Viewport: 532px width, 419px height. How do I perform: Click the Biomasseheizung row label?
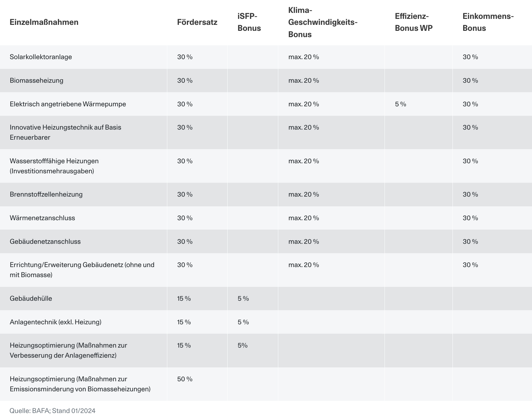coord(36,81)
